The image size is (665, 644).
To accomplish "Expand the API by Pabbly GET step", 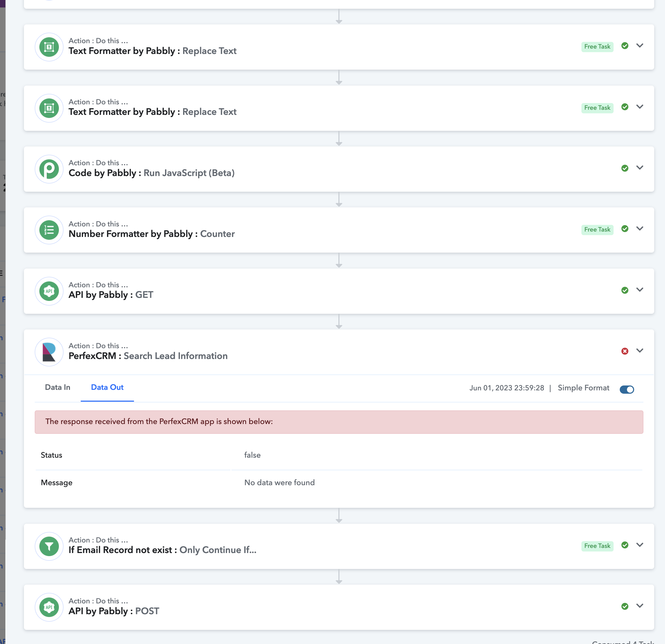I will 640,289.
